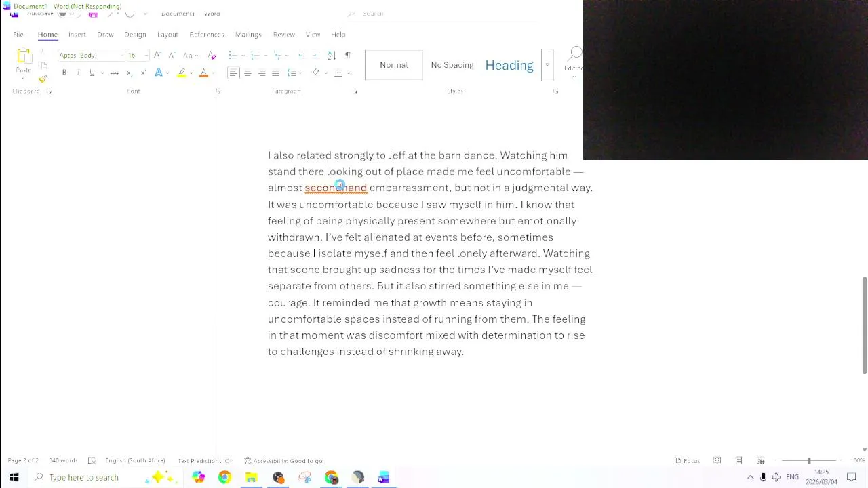The width and height of the screenshot is (868, 488).
Task: Open the font name Aptos (Body) dropdown
Action: (121, 56)
